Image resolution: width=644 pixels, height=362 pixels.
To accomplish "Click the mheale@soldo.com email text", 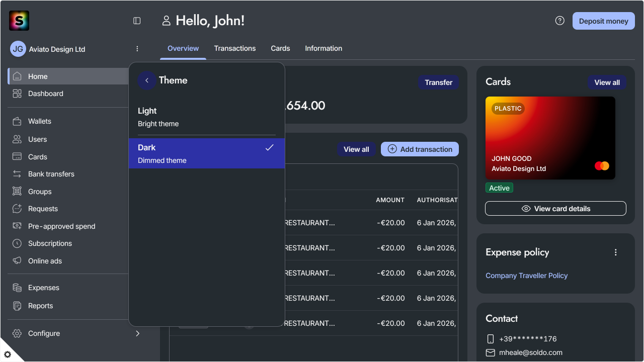I will coord(531,352).
